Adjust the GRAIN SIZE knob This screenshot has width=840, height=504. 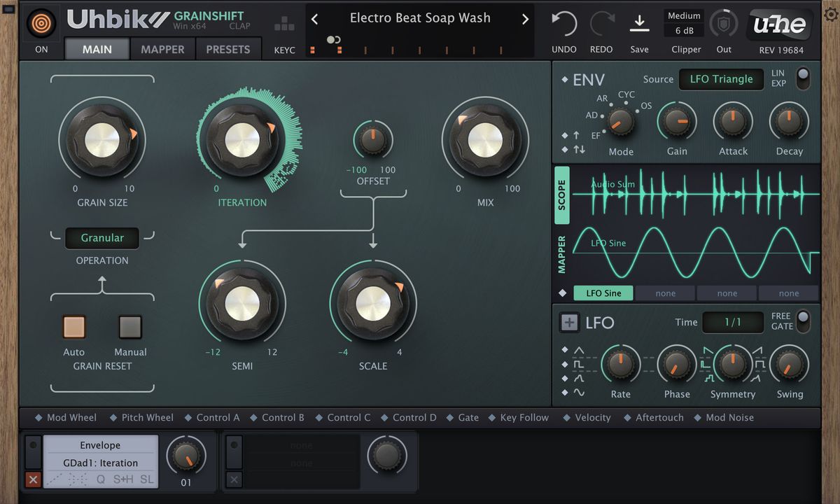pos(102,139)
